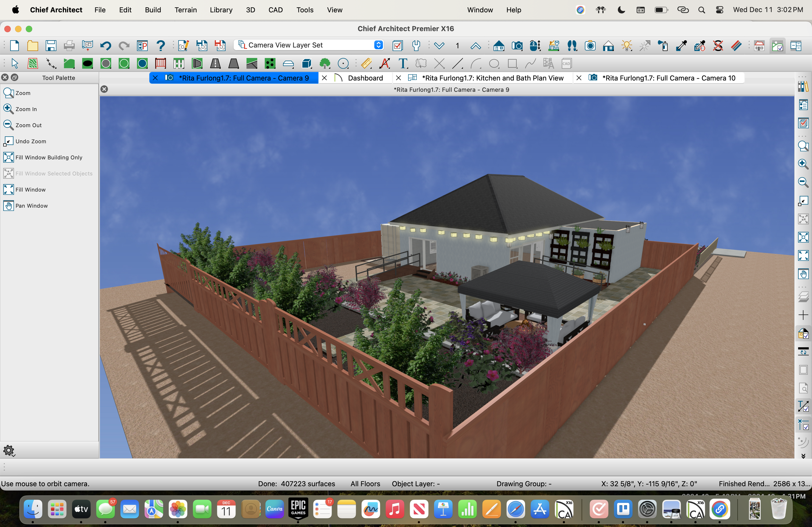Toggle the red checkbox icon on right toolbar
812x527 pixels.
pyautogui.click(x=803, y=123)
